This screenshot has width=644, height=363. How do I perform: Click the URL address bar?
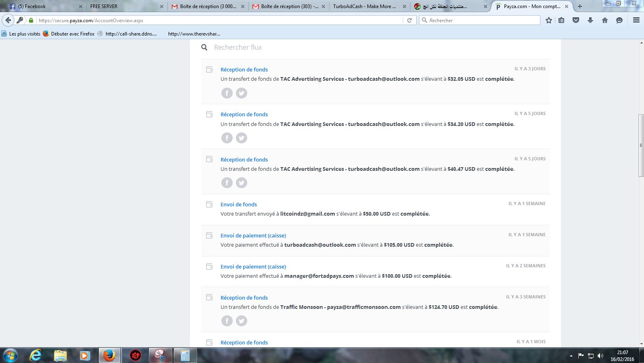[x=220, y=20]
